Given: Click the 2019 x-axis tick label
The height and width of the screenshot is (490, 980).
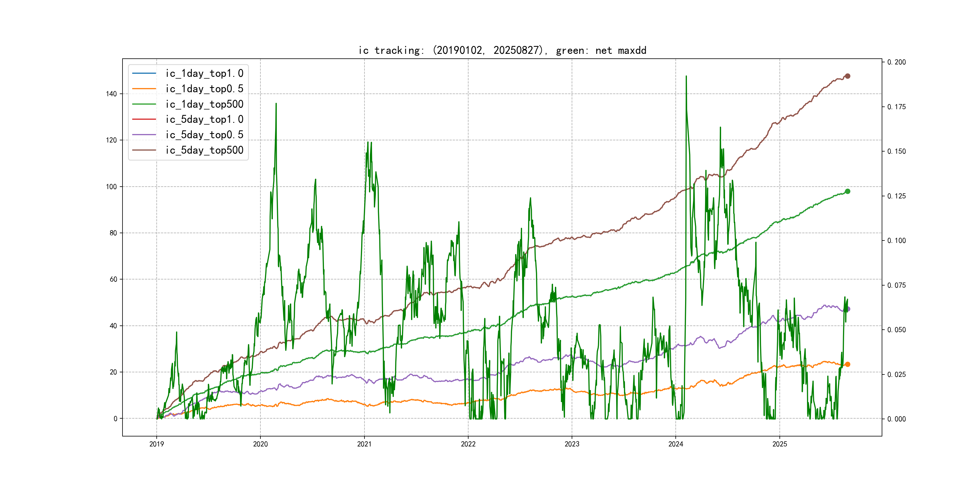Looking at the screenshot, I should (156, 444).
